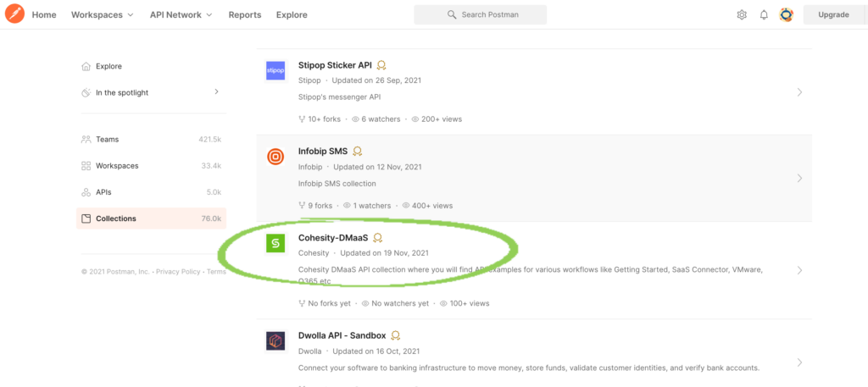Click the Dwolla logo icon

click(x=275, y=341)
